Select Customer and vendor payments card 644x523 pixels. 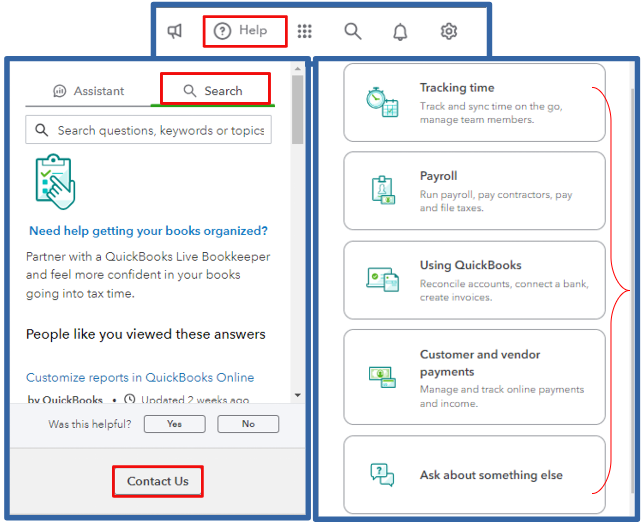[x=474, y=377]
